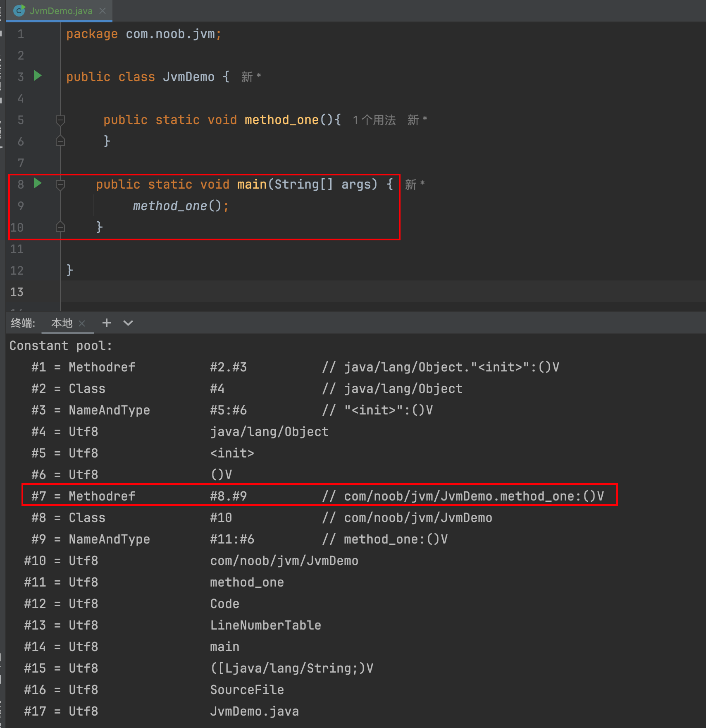Click 'LineNumberTable' value in row #13
706x728 pixels.
(x=265, y=625)
